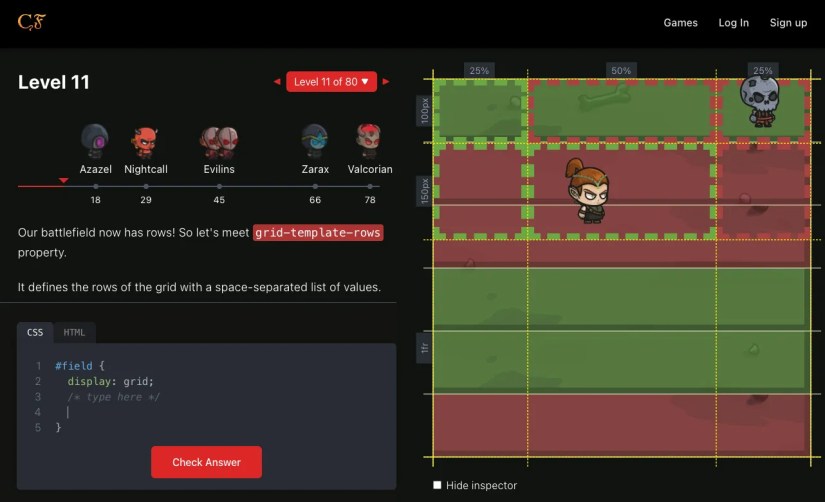Click progress marker at level 45
This screenshot has height=502, width=825.
[219, 186]
